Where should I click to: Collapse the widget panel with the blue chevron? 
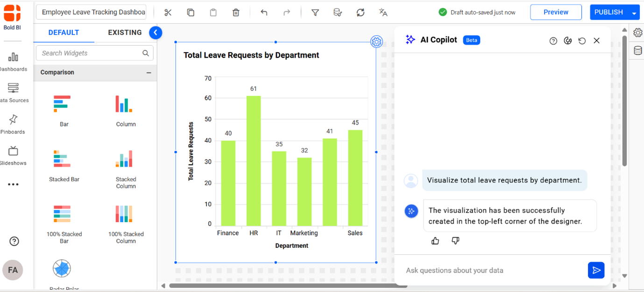(155, 32)
